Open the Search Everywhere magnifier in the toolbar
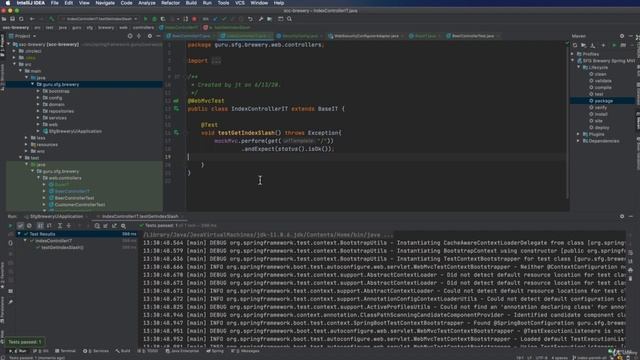 coord(289,19)
